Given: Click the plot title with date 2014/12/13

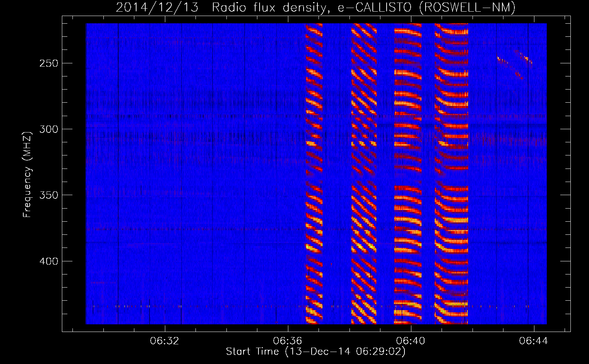Looking at the screenshot, I should coord(316,7).
